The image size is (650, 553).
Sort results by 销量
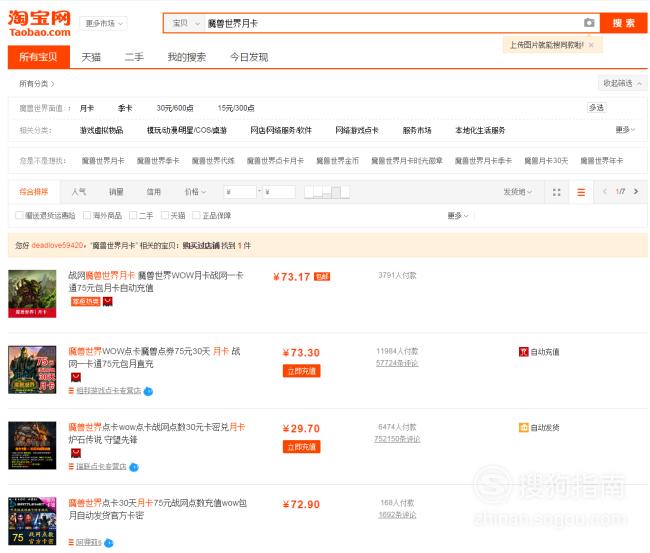click(x=116, y=192)
